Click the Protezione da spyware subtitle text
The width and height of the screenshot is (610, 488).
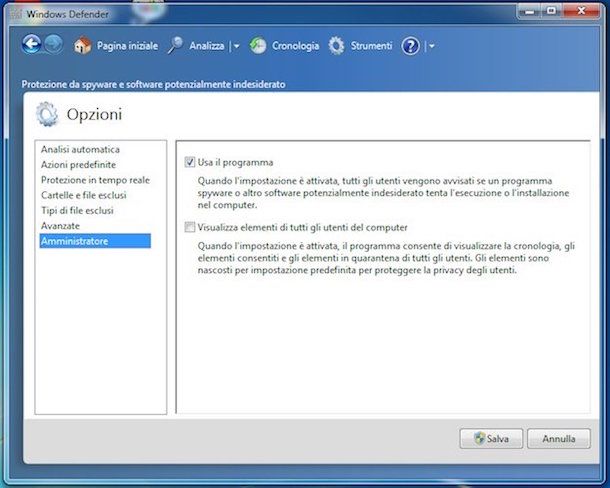click(153, 84)
